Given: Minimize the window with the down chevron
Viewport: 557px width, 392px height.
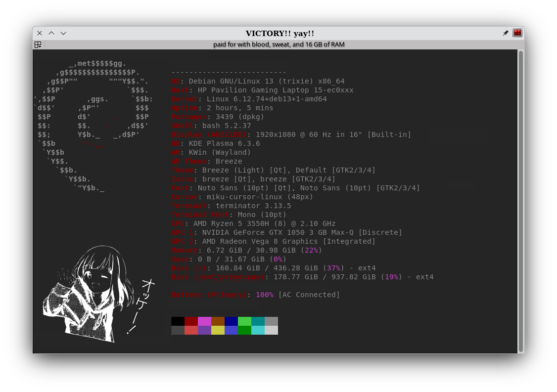Looking at the screenshot, I should pyautogui.click(x=63, y=33).
